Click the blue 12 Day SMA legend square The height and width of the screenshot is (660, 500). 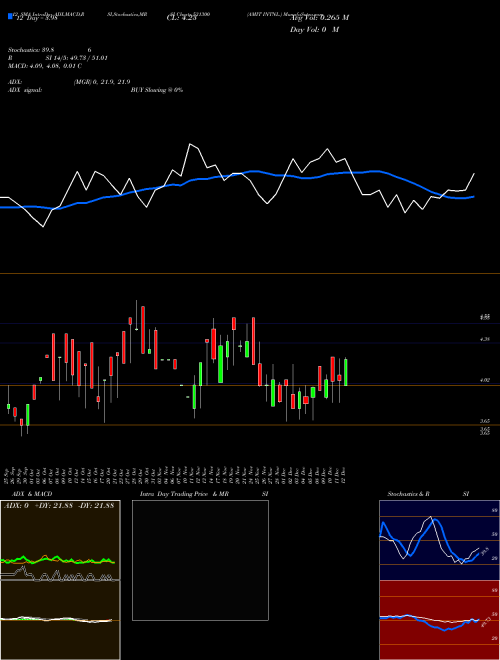[x=10, y=16]
